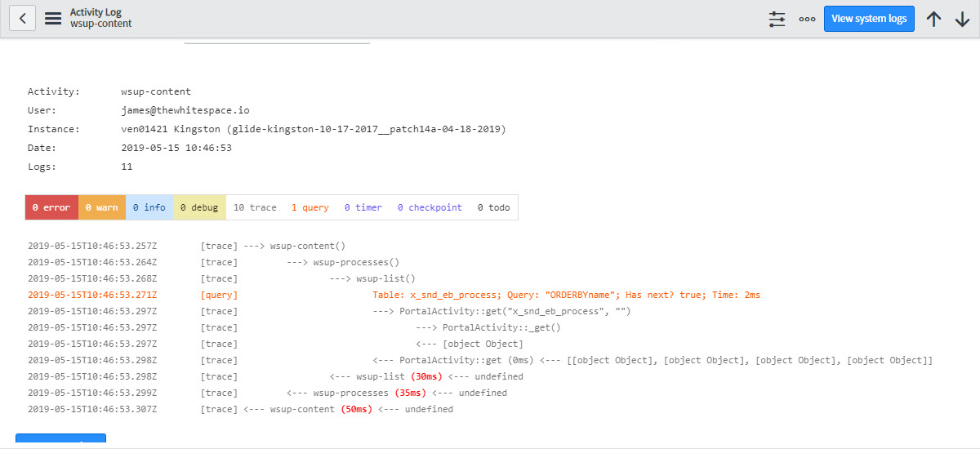The height and width of the screenshot is (449, 980).
Task: Click the blue button at bottom left
Action: coord(60,441)
